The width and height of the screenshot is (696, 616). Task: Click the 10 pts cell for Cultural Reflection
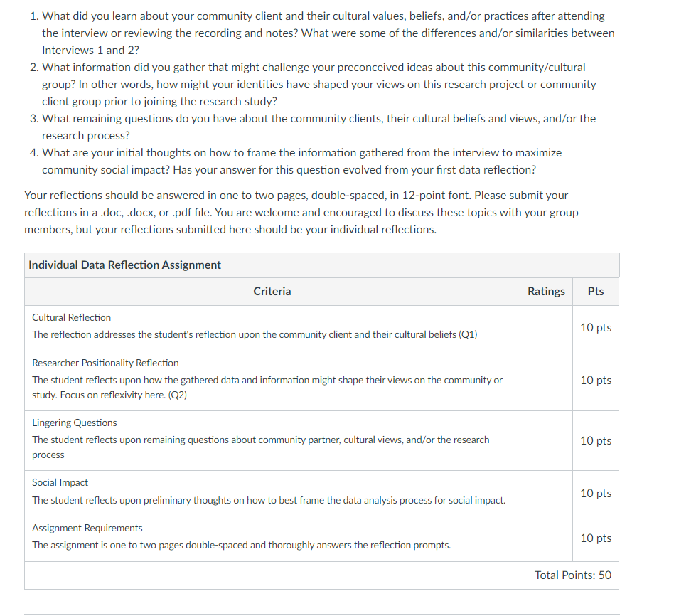point(596,328)
